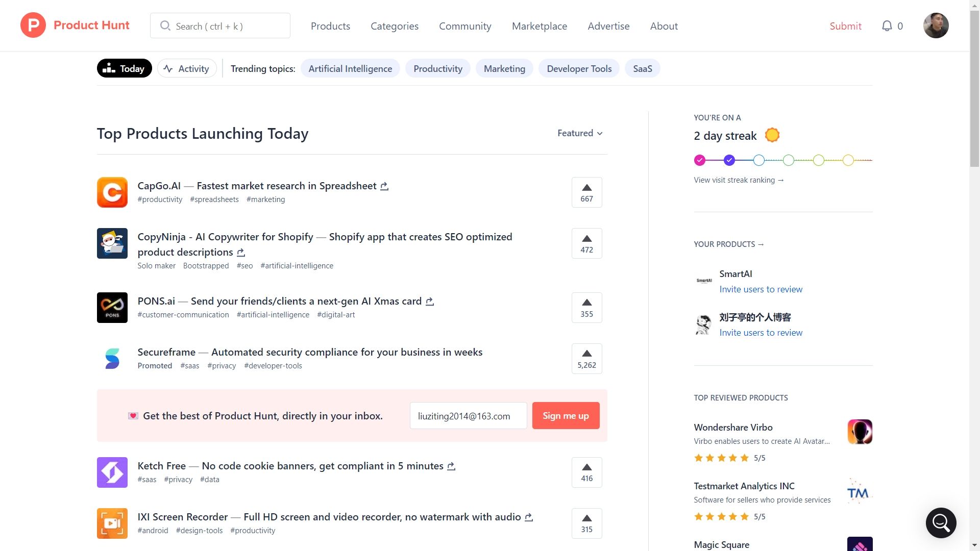The height and width of the screenshot is (551, 980).
Task: Click the newsletter email input field
Action: 468,416
